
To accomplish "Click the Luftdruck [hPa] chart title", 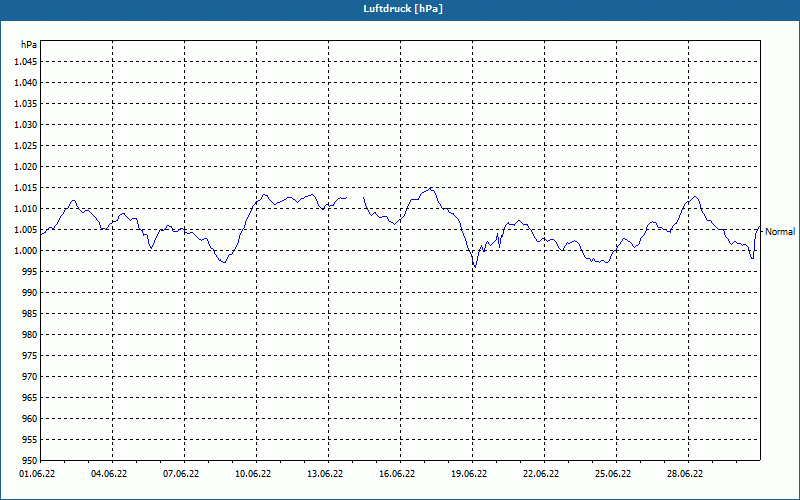I will coord(403,9).
